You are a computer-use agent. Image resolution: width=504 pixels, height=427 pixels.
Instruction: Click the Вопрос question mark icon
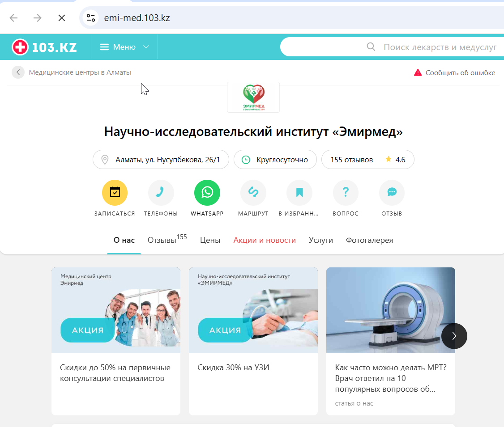click(x=346, y=193)
